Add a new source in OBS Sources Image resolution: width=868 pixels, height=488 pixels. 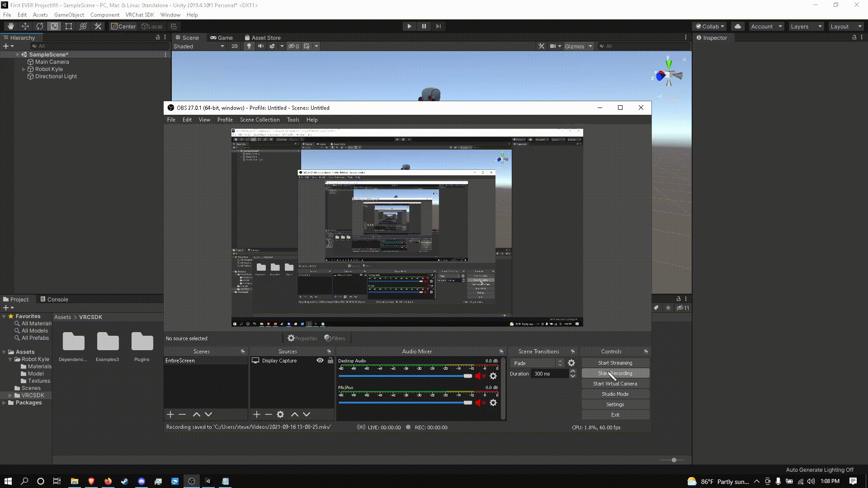tap(257, 414)
